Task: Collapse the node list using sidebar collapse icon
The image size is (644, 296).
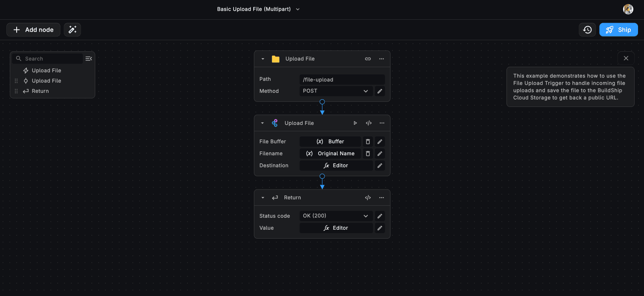Action: click(x=88, y=58)
